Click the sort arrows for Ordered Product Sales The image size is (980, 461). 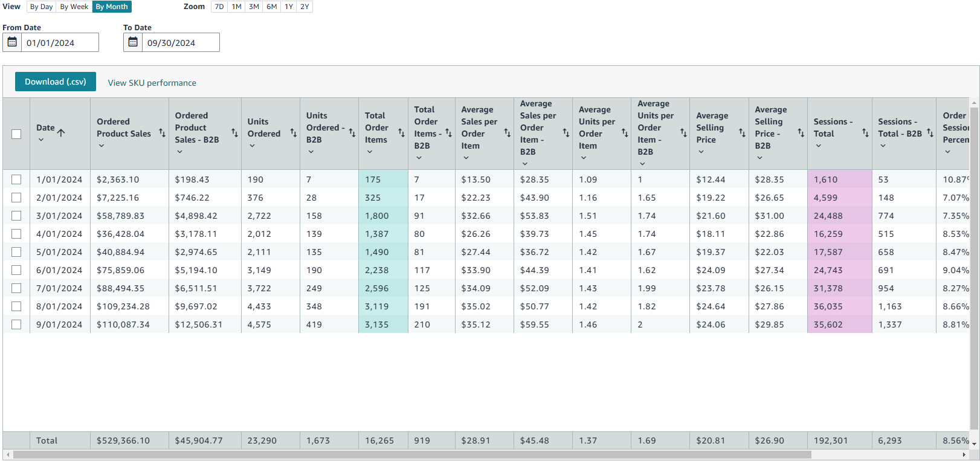(x=162, y=133)
